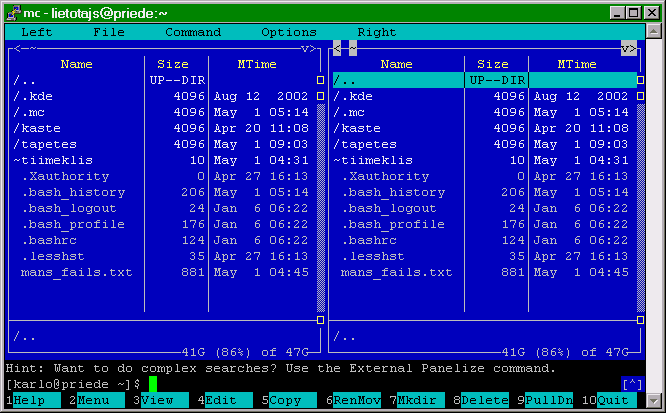Select .bash_profile in the right panel
The height and width of the screenshot is (413, 666).
pyautogui.click(x=485, y=224)
